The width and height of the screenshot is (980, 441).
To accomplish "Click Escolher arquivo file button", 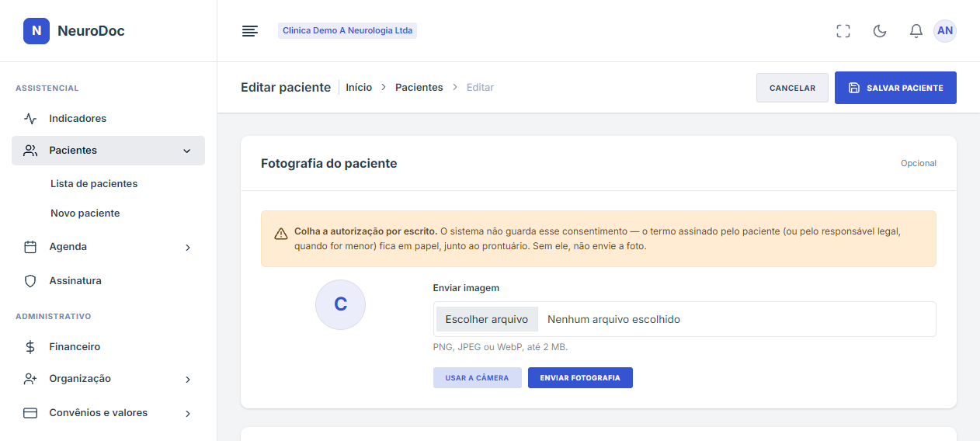I will pos(487,319).
